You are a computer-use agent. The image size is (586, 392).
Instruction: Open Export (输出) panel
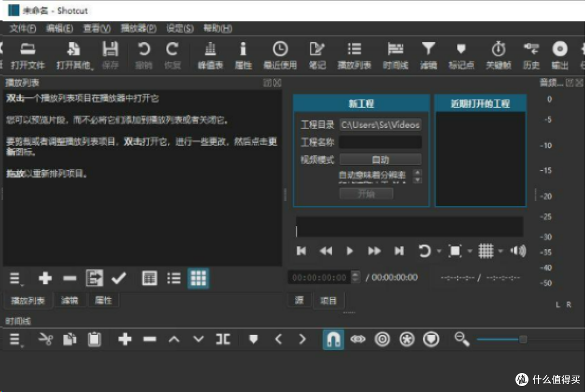coord(559,56)
